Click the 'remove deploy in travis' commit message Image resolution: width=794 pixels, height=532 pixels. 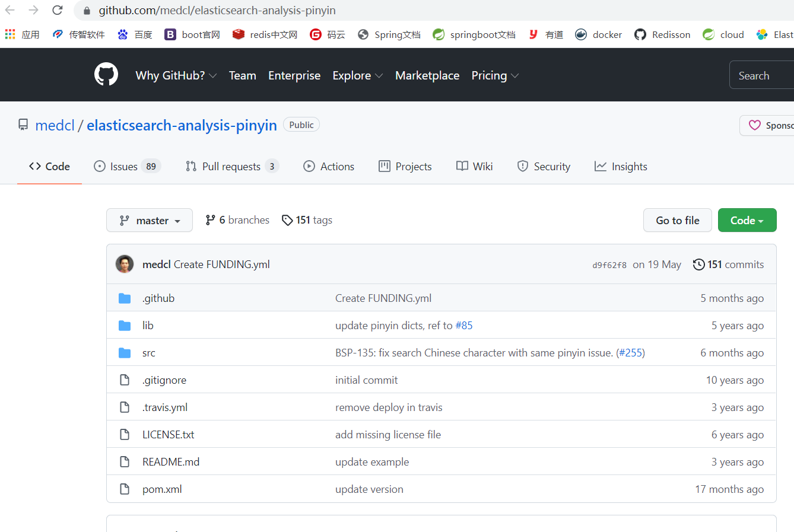click(x=389, y=407)
